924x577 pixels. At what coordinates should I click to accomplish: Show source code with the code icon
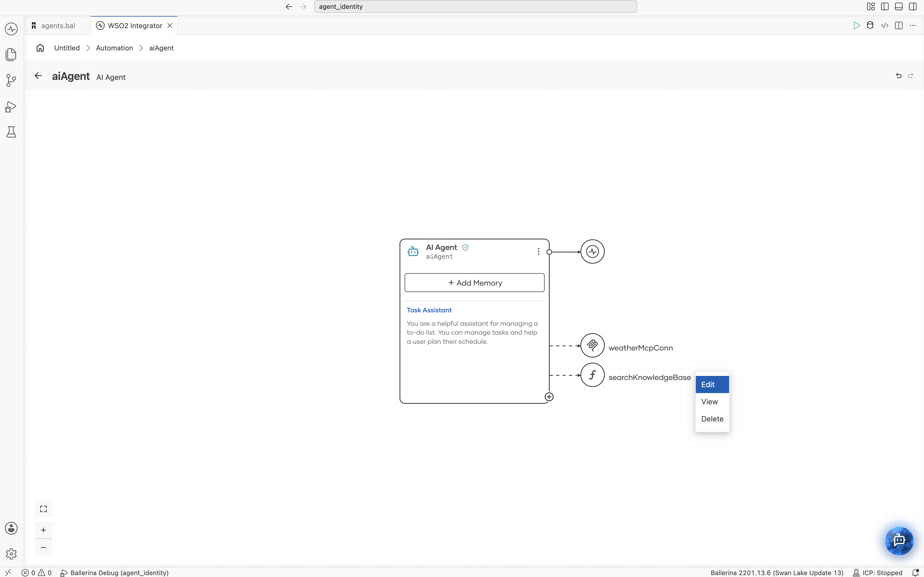click(x=885, y=25)
